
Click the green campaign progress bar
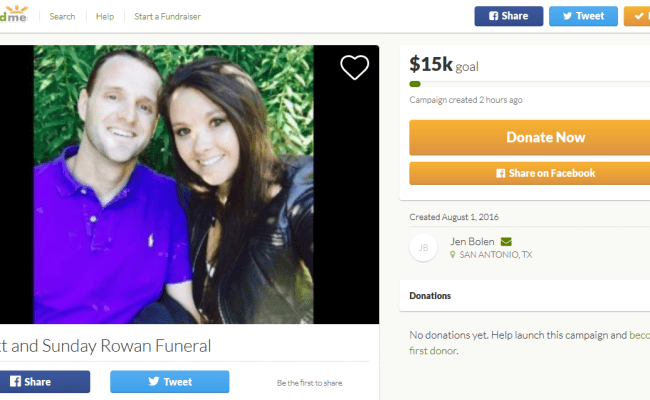415,84
